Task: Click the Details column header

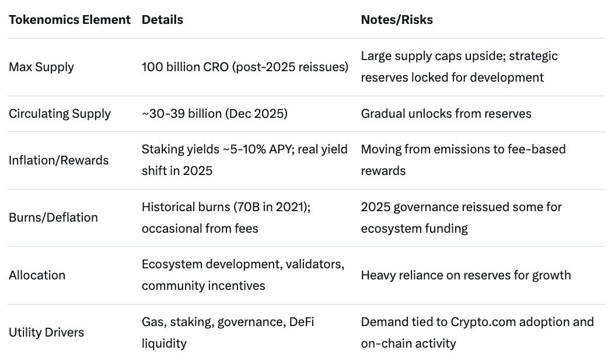Action: (x=162, y=20)
